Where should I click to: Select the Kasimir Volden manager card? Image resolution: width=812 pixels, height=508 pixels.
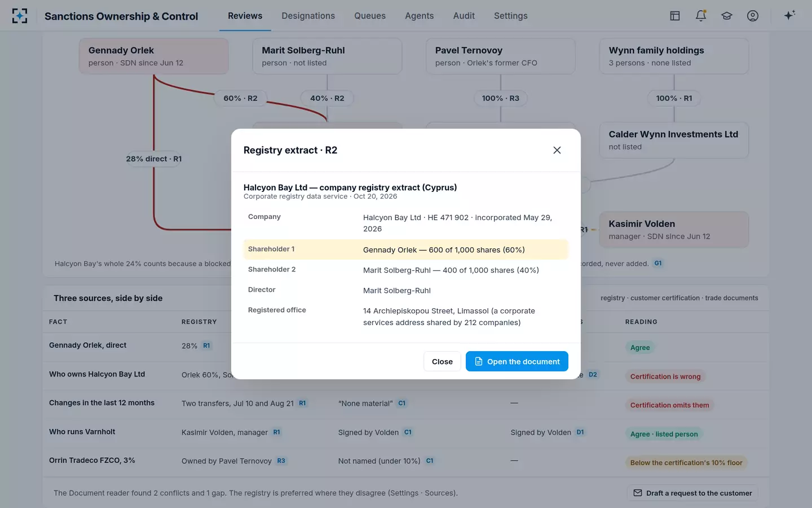[674, 230]
